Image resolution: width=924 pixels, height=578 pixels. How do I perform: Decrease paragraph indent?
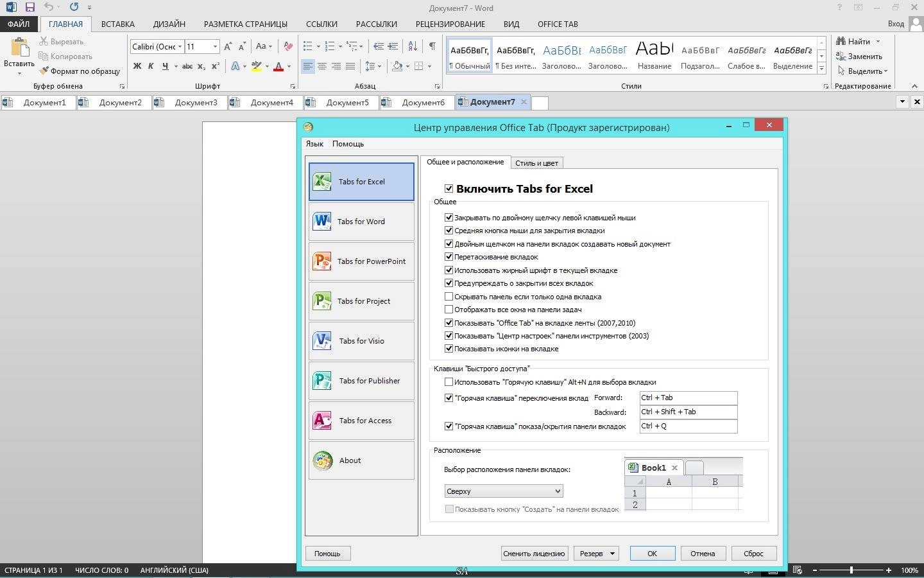(379, 46)
